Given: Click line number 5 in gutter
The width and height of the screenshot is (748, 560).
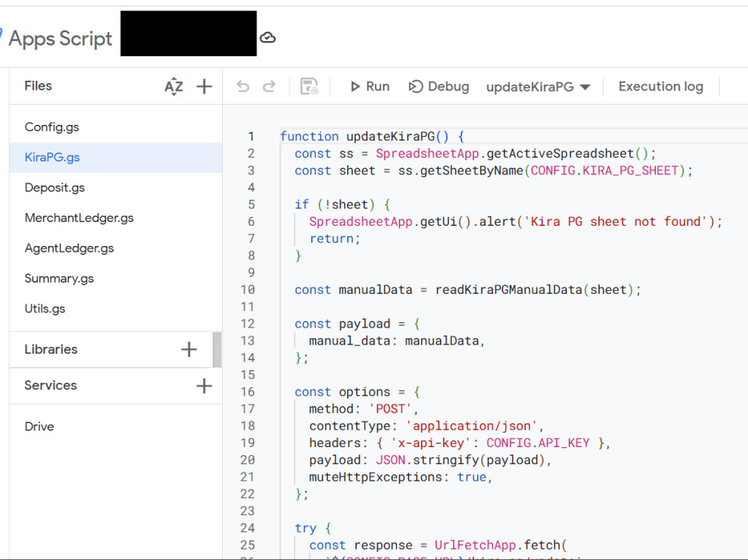Looking at the screenshot, I should tap(251, 205).
